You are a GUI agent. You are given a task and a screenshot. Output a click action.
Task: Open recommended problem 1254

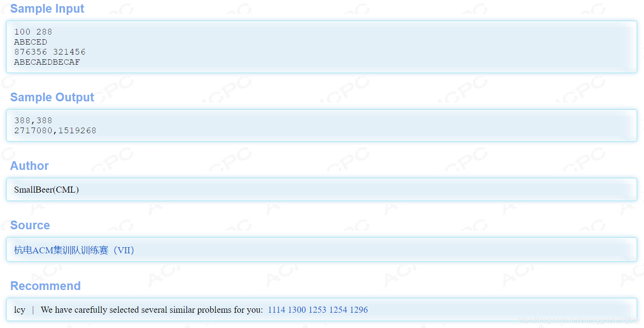click(x=338, y=310)
